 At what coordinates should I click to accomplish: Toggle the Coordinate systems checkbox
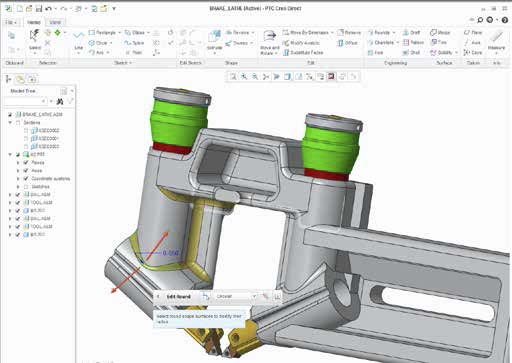point(26,179)
